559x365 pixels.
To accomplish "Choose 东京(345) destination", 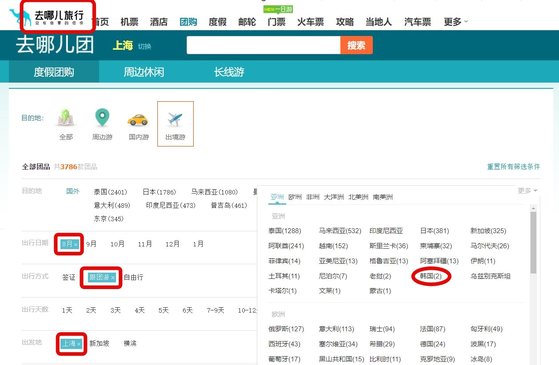I will pyautogui.click(x=108, y=219).
